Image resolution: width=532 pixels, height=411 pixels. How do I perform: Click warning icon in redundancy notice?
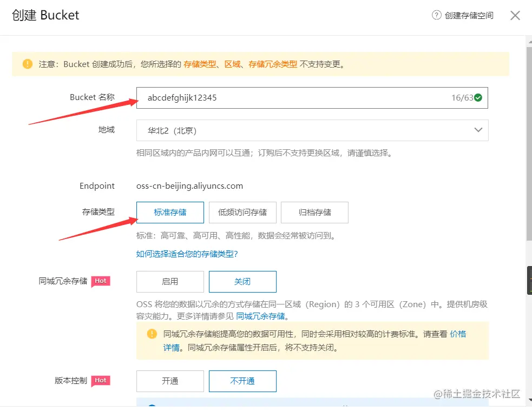pos(152,334)
